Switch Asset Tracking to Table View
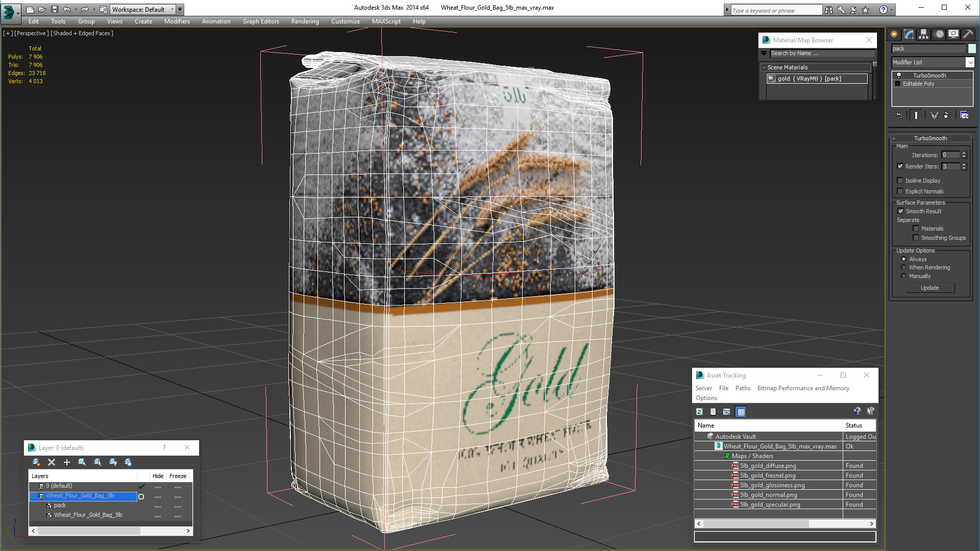The height and width of the screenshot is (551, 980). pyautogui.click(x=741, y=412)
